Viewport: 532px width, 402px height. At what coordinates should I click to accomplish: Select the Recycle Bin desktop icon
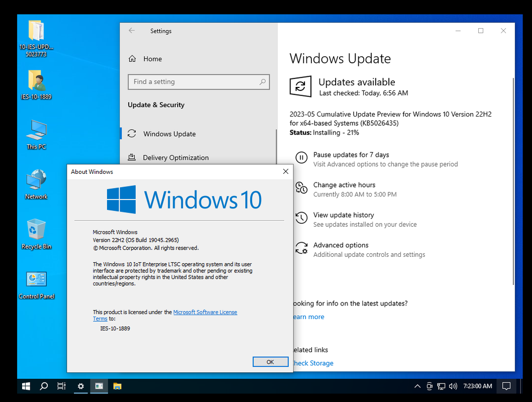coord(36,234)
